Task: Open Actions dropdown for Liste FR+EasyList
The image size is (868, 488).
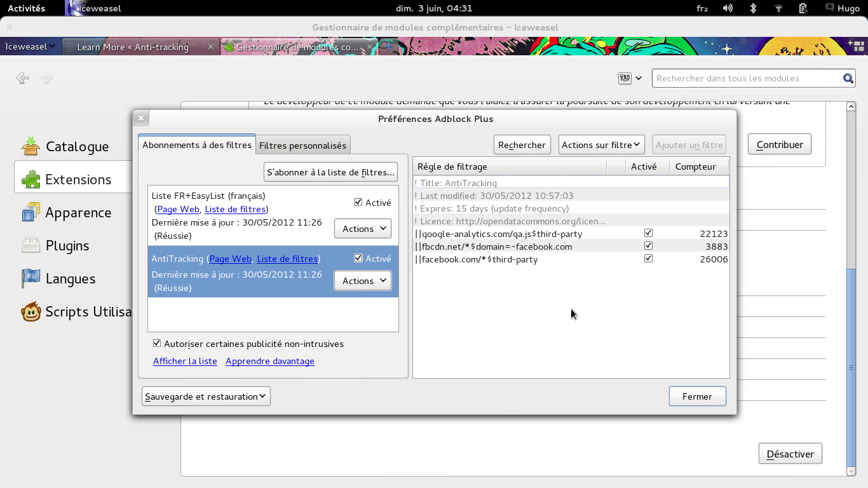Action: coord(363,229)
